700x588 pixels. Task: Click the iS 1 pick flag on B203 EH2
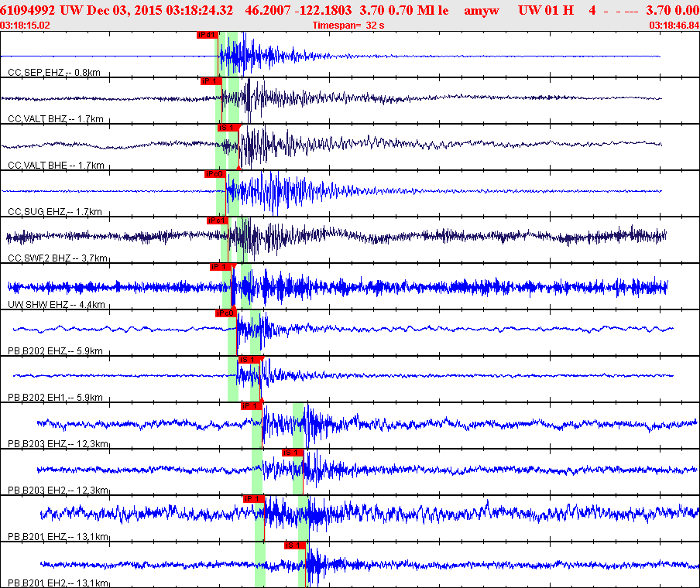point(292,453)
